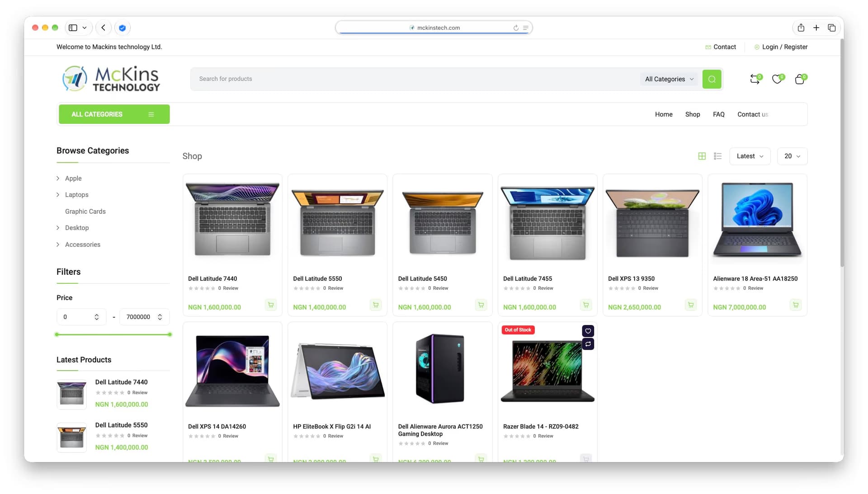Click the 'NGN 7,000,000.00' price text

(739, 307)
